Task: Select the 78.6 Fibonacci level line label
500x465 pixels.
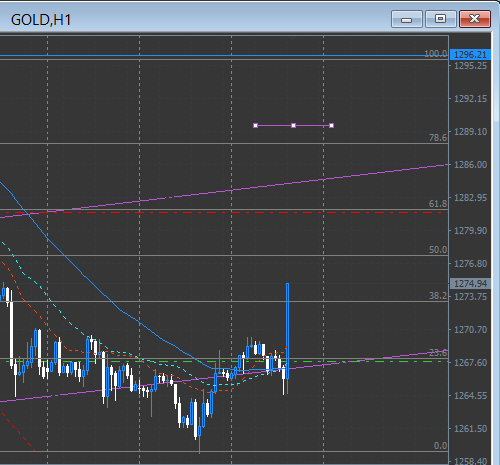Action: (438, 137)
